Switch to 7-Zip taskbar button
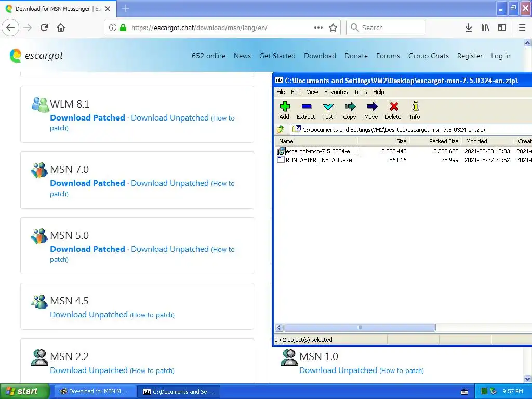 (179, 392)
